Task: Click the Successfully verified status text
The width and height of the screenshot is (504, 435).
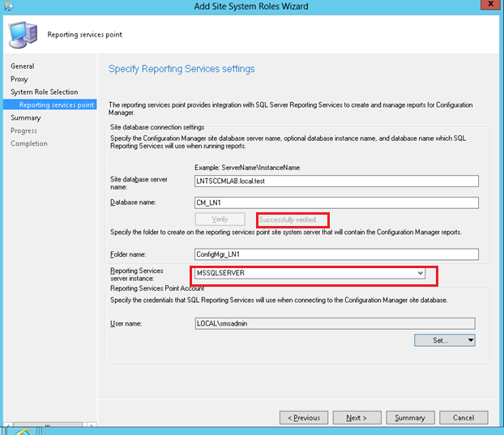Action: pos(288,220)
